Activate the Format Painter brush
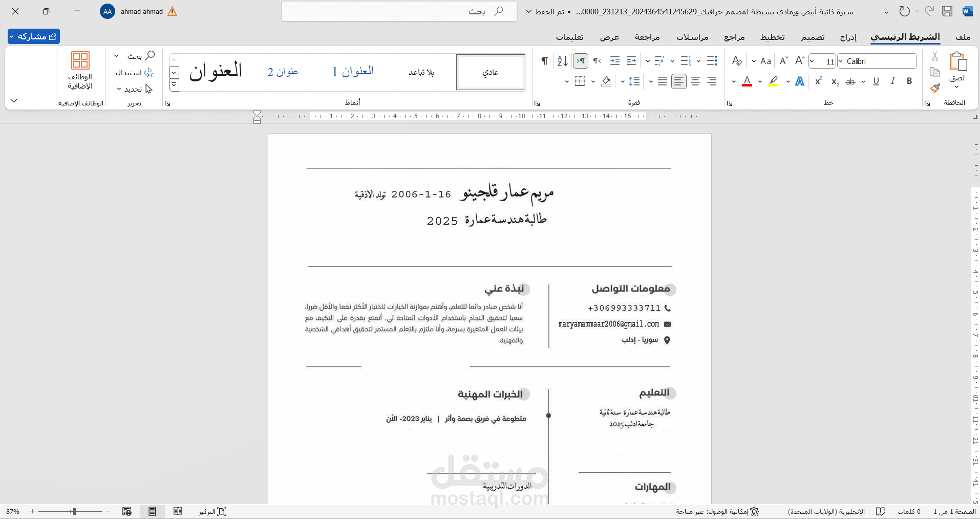The width and height of the screenshot is (980, 519). coord(935,88)
